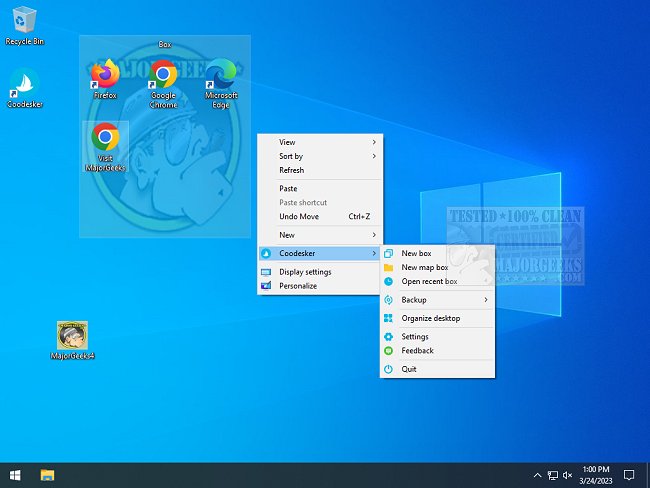Expand the Backup submenu

pyautogui.click(x=437, y=300)
